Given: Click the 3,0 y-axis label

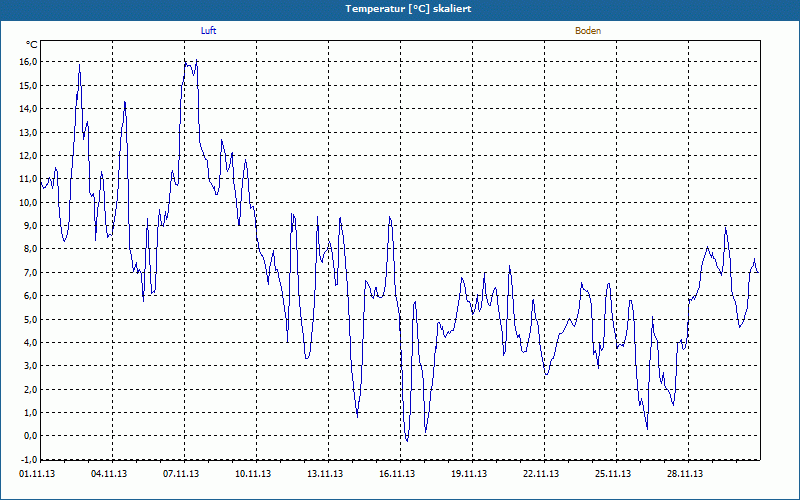Looking at the screenshot, I should [x=30, y=366].
